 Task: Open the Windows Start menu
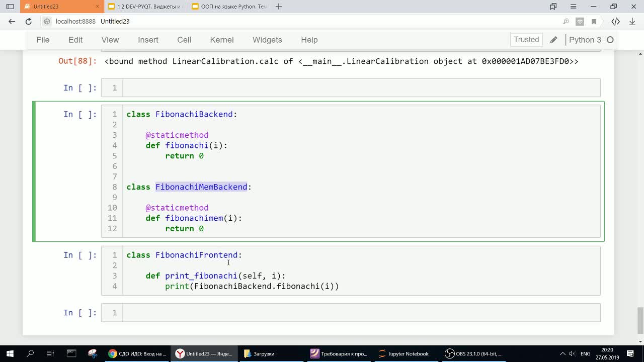10,353
